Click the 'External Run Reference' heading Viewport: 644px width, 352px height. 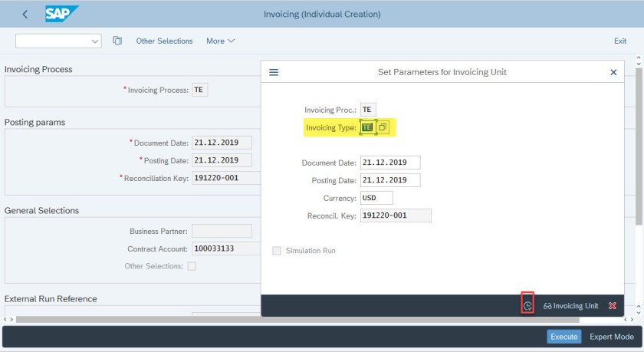(51, 299)
